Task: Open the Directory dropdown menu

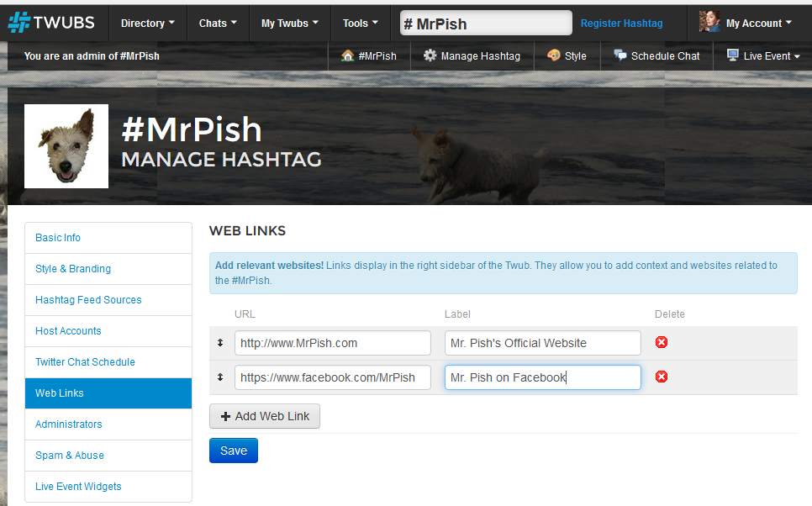Action: [x=148, y=24]
